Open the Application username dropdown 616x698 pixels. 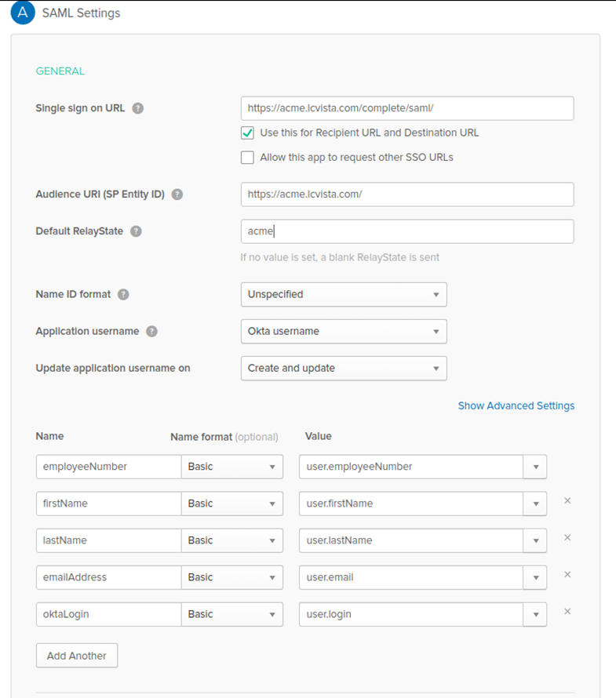pos(343,331)
